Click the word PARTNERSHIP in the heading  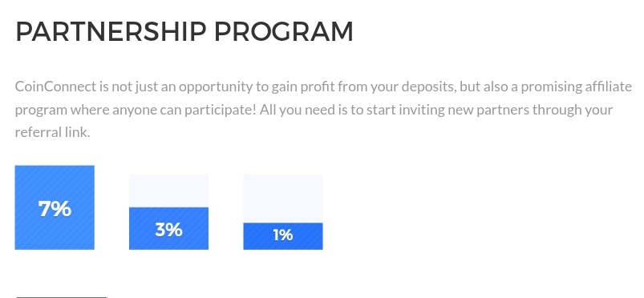coord(111,31)
